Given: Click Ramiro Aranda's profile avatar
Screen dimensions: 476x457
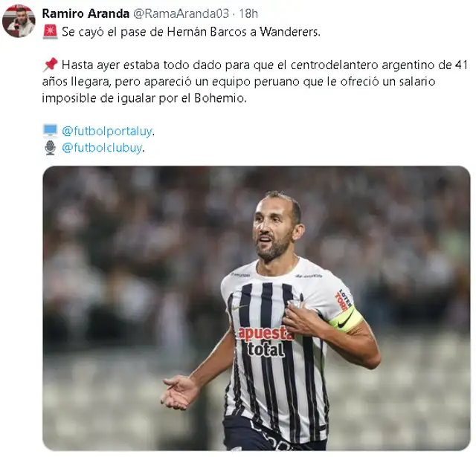Looking at the screenshot, I should coord(19,21).
